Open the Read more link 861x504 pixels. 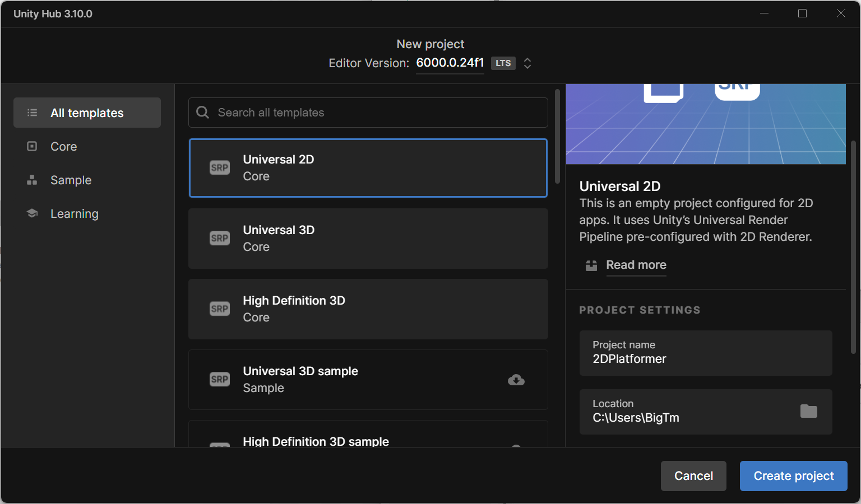click(x=636, y=265)
